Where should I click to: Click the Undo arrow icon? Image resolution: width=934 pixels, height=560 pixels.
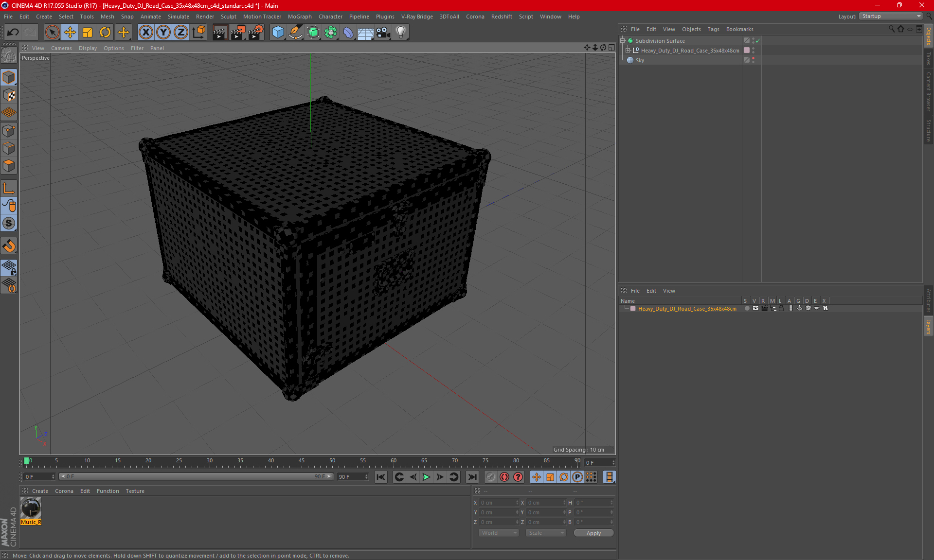pos(13,33)
